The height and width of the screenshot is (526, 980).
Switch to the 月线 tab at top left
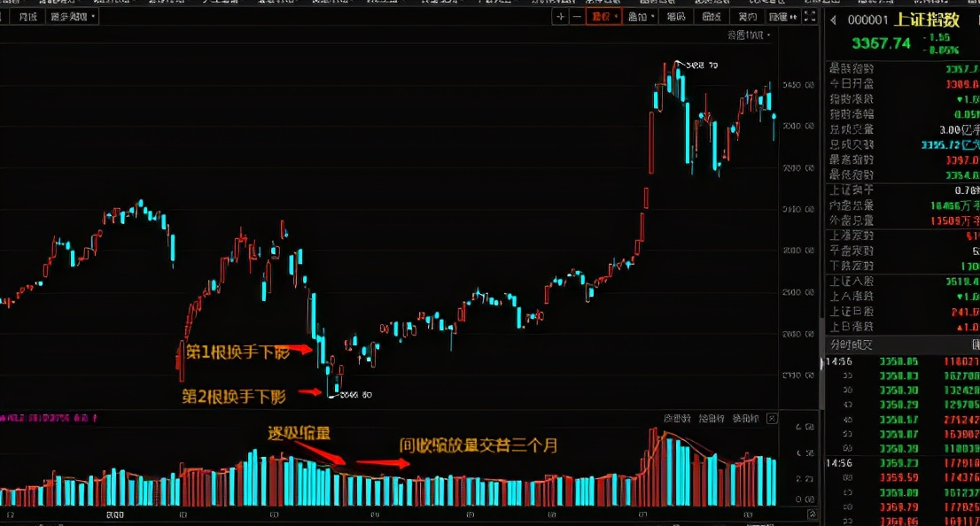30,16
